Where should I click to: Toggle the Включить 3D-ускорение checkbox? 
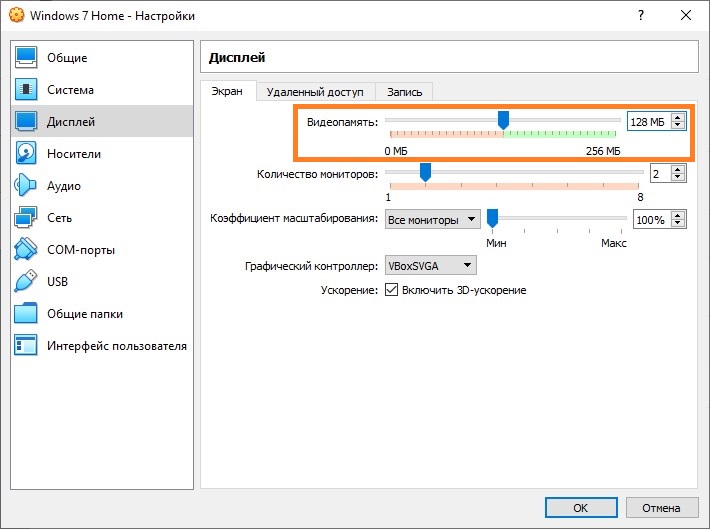[x=392, y=290]
